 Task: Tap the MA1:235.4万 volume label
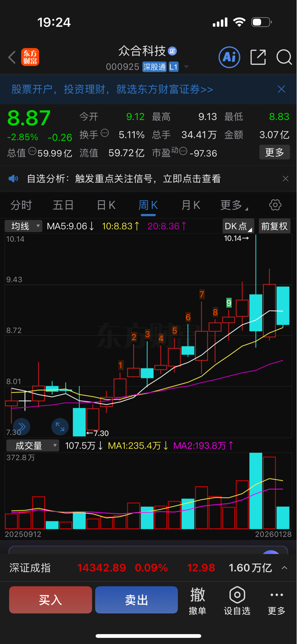pyautogui.click(x=138, y=446)
